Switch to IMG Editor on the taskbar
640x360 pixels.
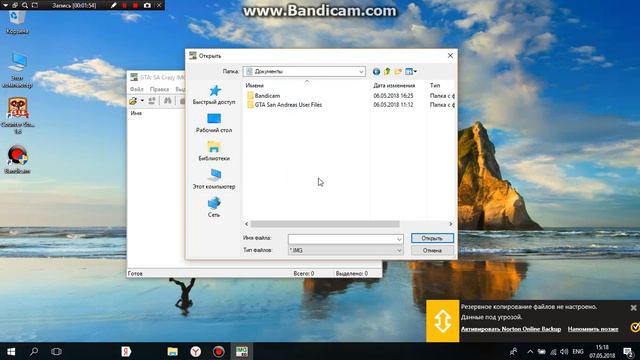pos(242,351)
